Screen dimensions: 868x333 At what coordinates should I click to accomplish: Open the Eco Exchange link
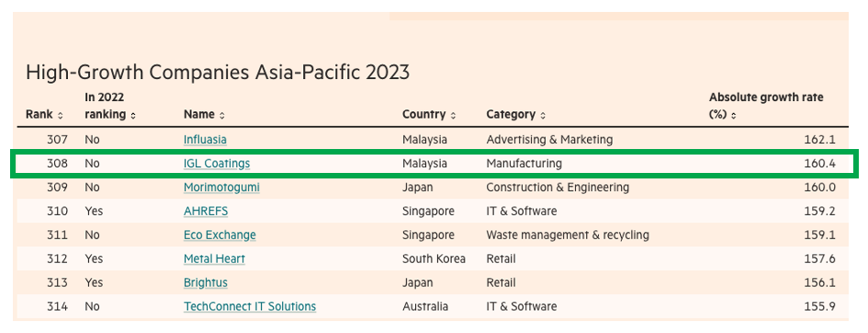[x=220, y=235]
